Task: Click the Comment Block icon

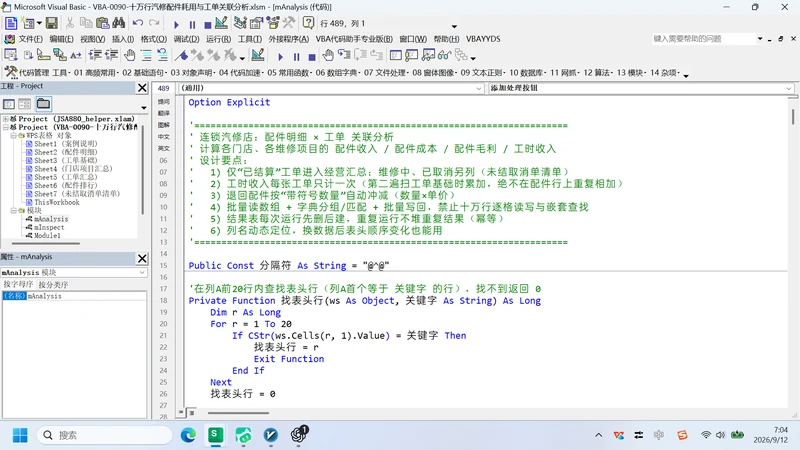Action: 146,55
